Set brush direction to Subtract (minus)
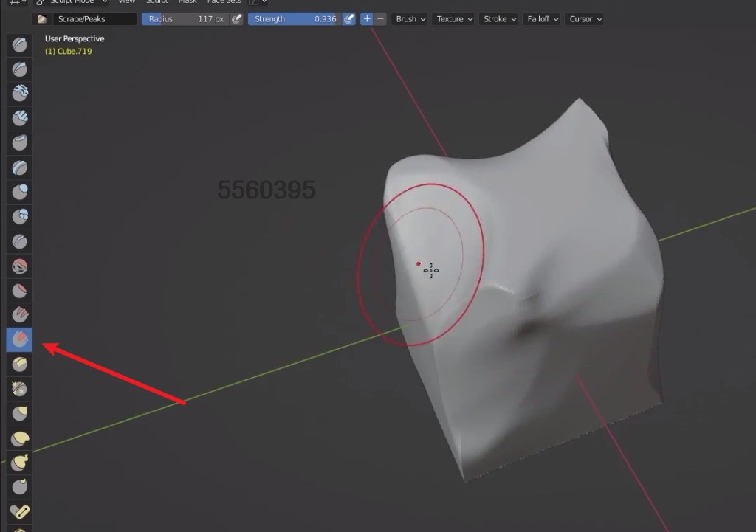756x532 pixels. click(x=380, y=19)
